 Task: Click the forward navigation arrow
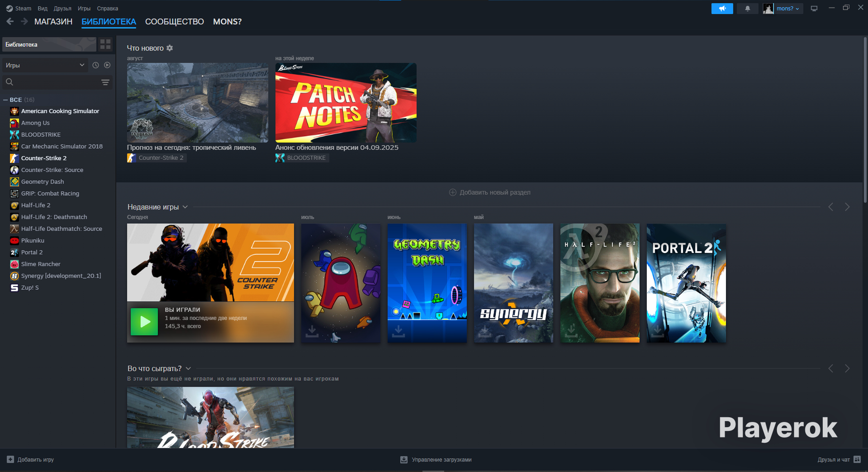(25, 22)
